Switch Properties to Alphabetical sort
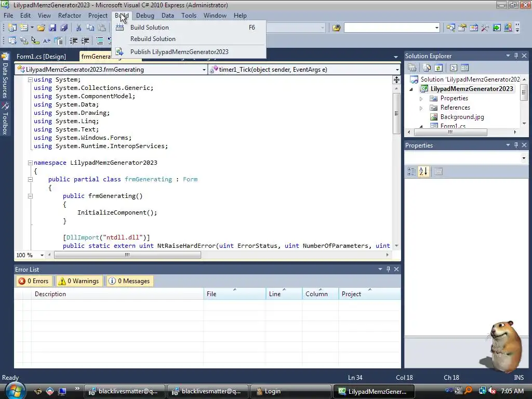532x399 pixels. [x=423, y=171]
